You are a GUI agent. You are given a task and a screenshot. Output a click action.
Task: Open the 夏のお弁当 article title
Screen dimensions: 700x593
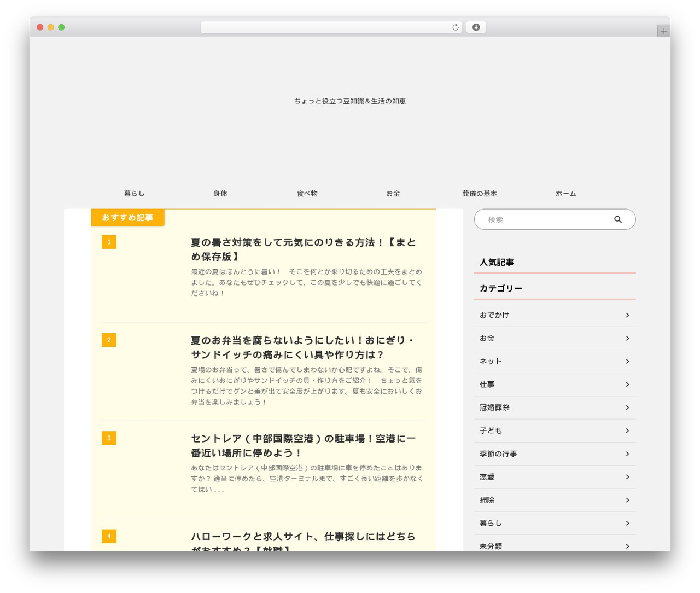(304, 347)
